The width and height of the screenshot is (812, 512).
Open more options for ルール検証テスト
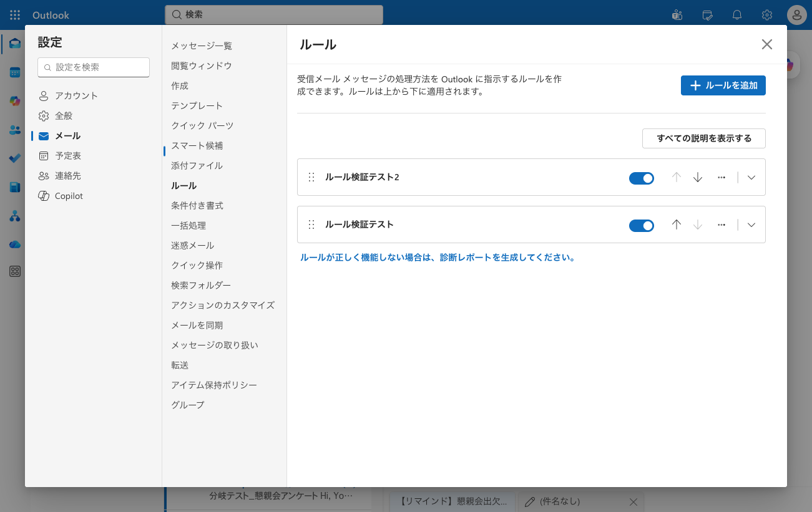tap(722, 225)
